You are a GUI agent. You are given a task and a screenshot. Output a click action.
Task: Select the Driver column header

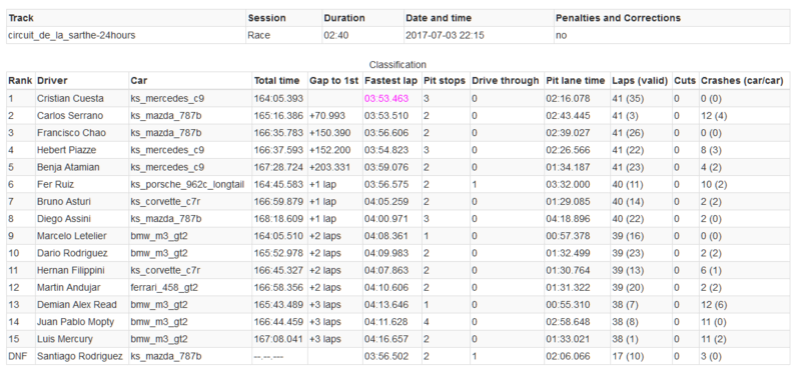pos(82,81)
